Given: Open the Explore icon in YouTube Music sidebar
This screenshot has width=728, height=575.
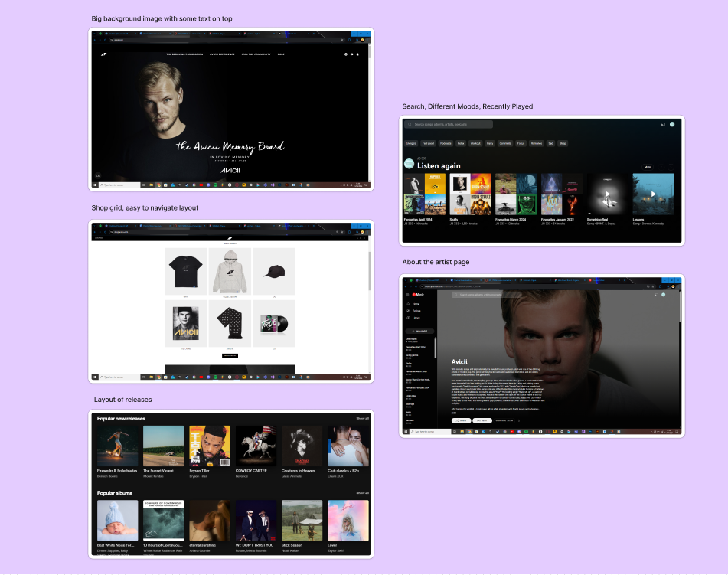Looking at the screenshot, I should tap(407, 311).
